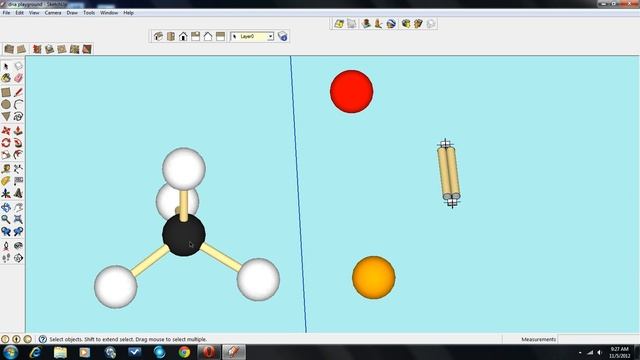Viewport: 640px width, 360px height.
Task: Select the Follow Me tool
Action: click(18, 143)
